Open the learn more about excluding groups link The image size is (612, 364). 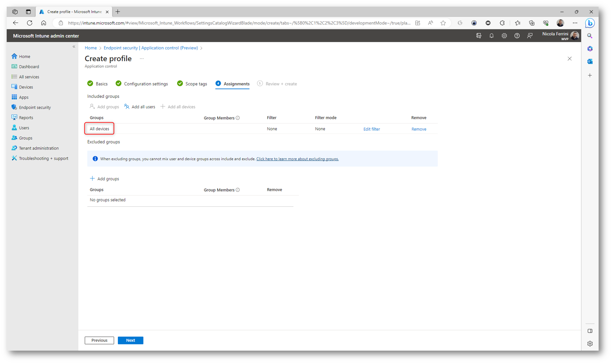pos(297,159)
